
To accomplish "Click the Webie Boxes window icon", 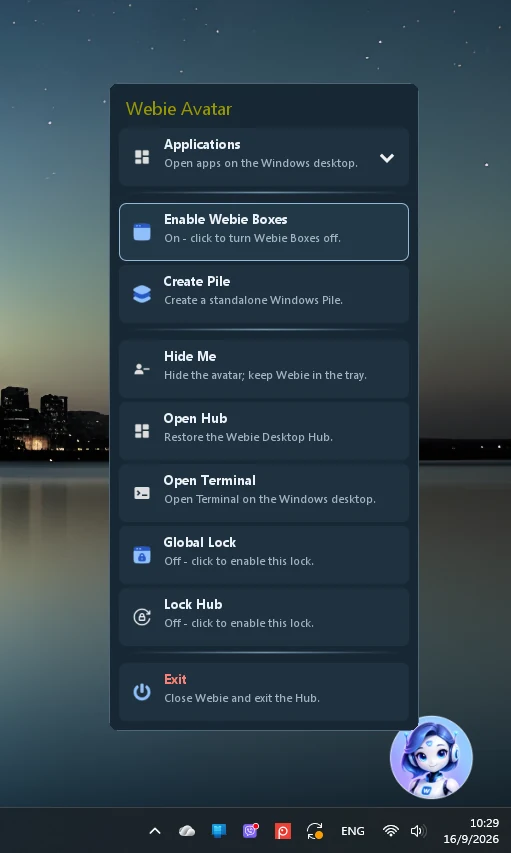I will 142,232.
